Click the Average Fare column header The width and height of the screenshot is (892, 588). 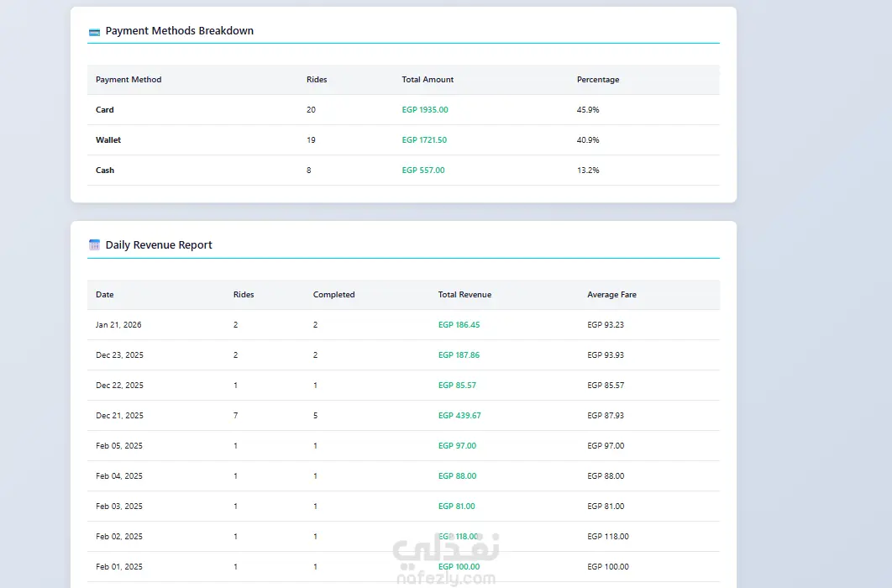pyautogui.click(x=611, y=295)
